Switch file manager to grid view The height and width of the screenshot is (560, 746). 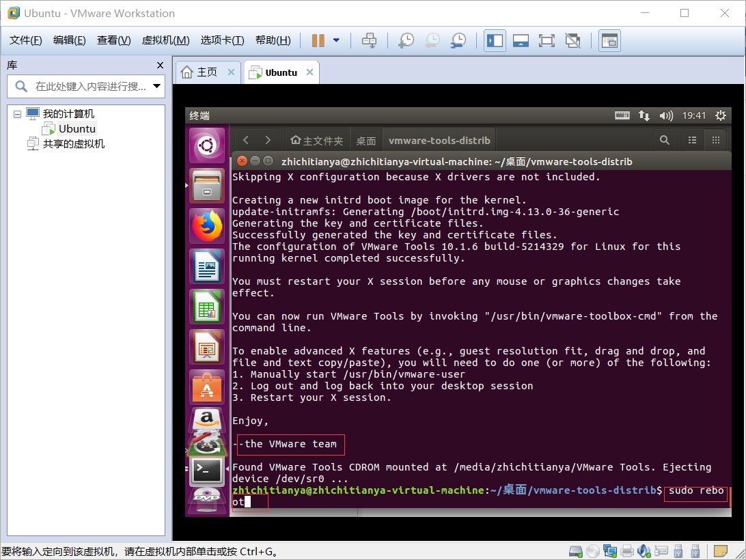(x=715, y=140)
